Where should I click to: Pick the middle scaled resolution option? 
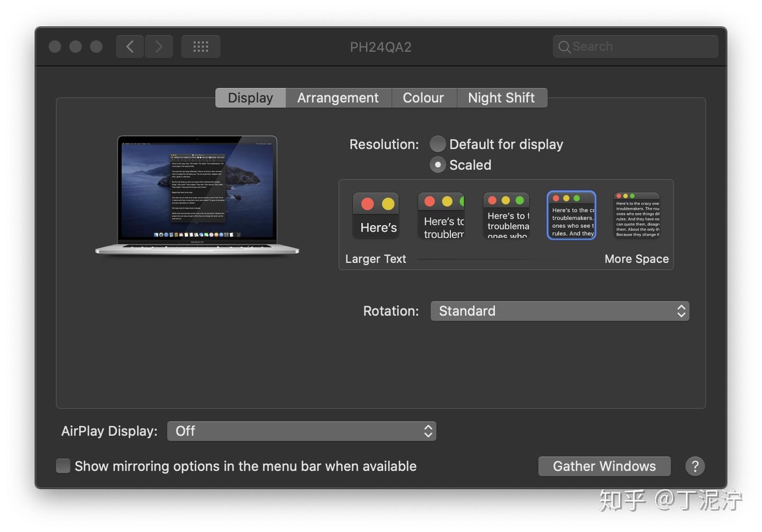pyautogui.click(x=506, y=215)
